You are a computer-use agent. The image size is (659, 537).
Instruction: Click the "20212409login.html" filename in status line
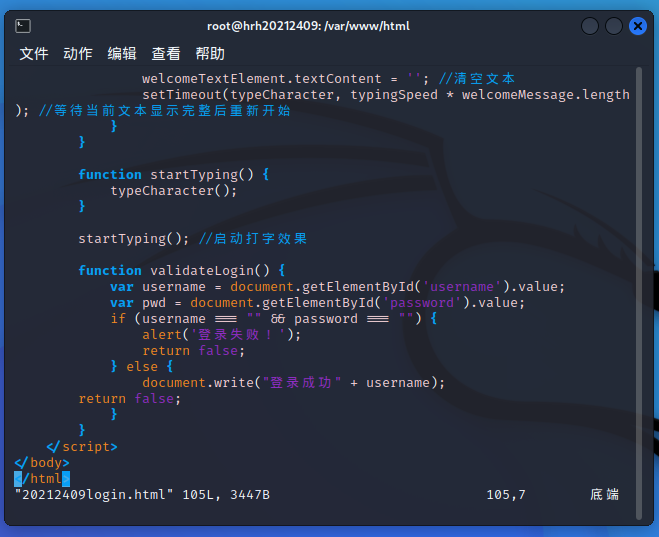[94, 495]
